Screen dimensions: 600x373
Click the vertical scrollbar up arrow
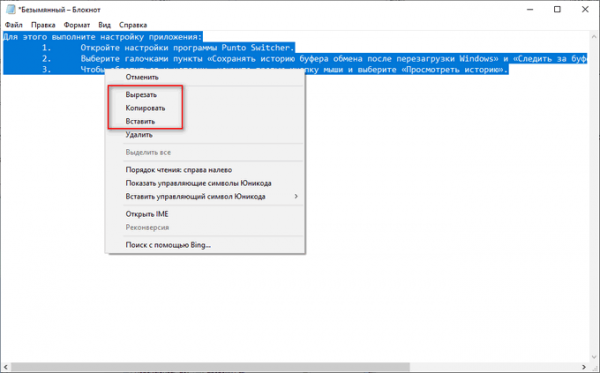coord(594,37)
